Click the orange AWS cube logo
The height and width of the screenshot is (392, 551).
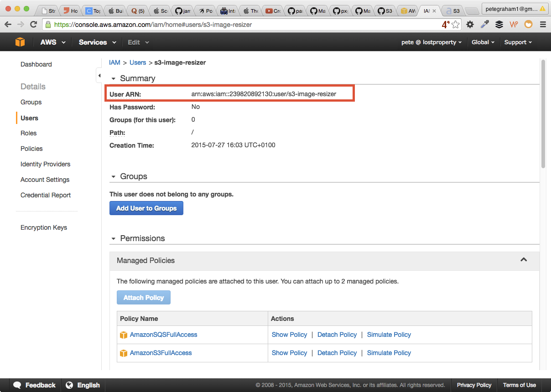pos(20,42)
